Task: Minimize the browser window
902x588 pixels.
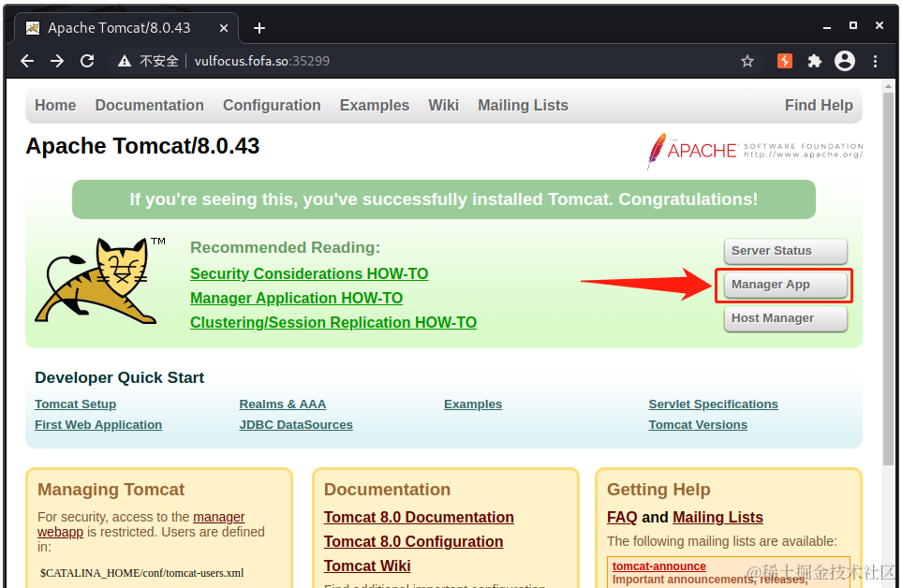Action: coord(827,26)
